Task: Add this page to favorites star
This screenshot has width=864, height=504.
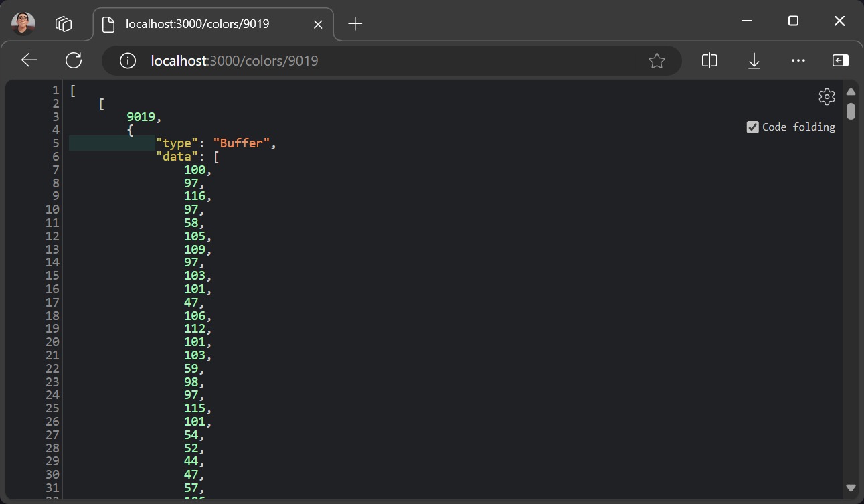Action: coord(657,61)
